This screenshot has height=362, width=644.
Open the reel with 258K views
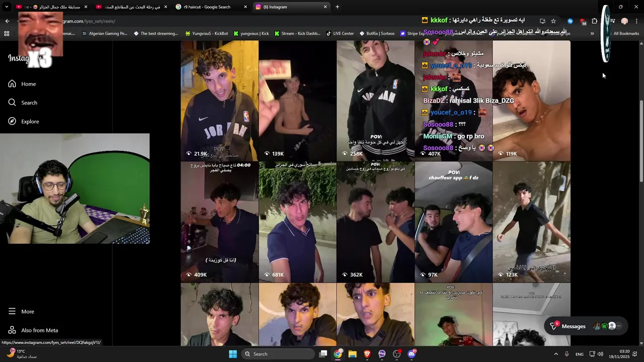375,101
